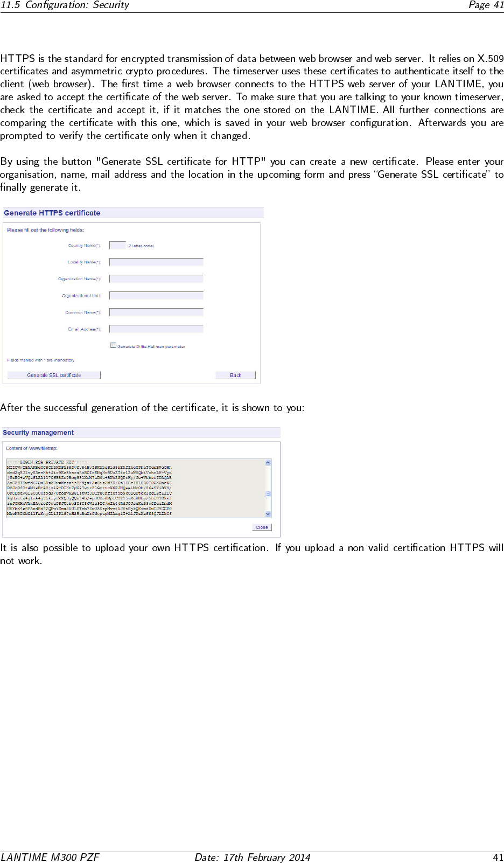Click the '(2 letter code)' hint text

tap(141, 246)
